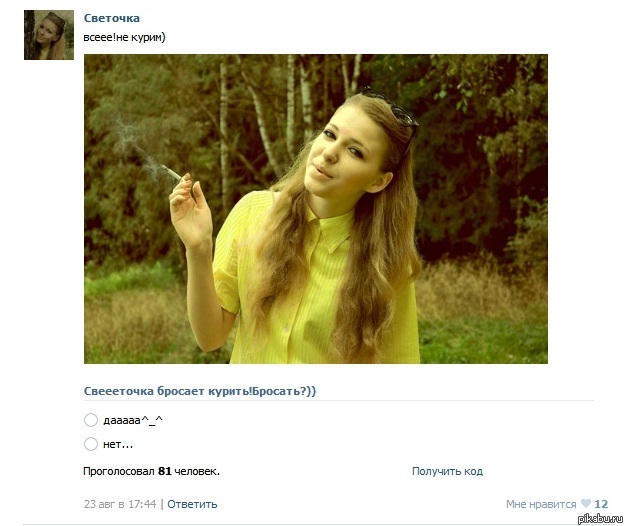
Task: Open the attached photo of the girl smoking
Action: point(316,209)
